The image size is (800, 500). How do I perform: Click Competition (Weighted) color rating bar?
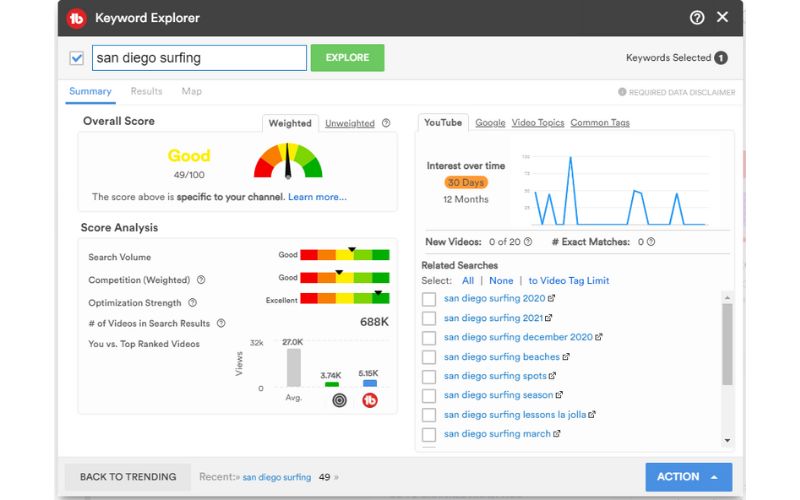345,278
